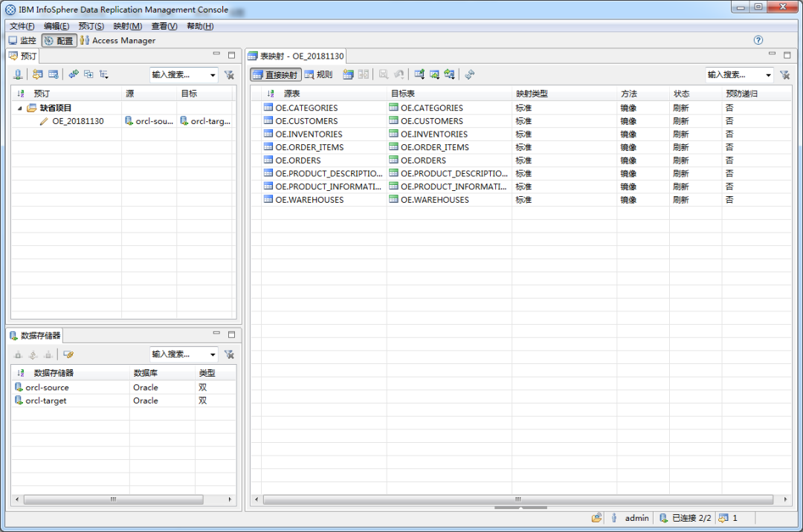Viewport: 803px width, 532px height.
Task: Open the table edit dropdown with pencil icon
Action: click(x=419, y=75)
